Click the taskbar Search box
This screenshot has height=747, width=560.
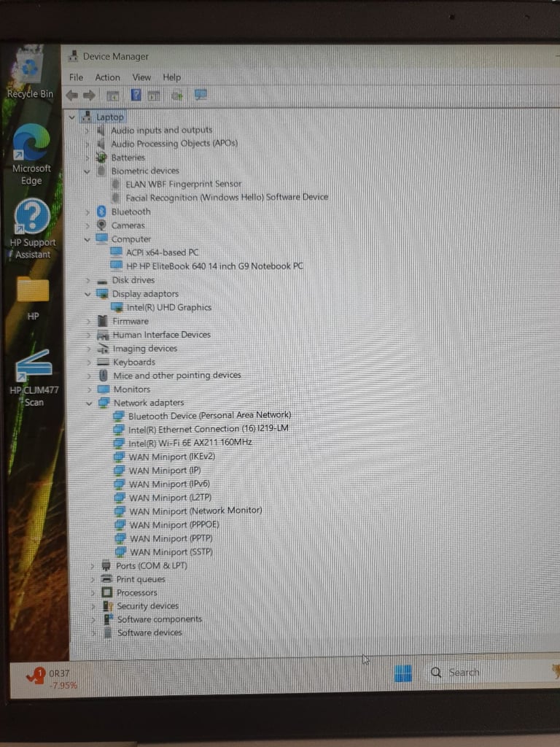pos(491,672)
